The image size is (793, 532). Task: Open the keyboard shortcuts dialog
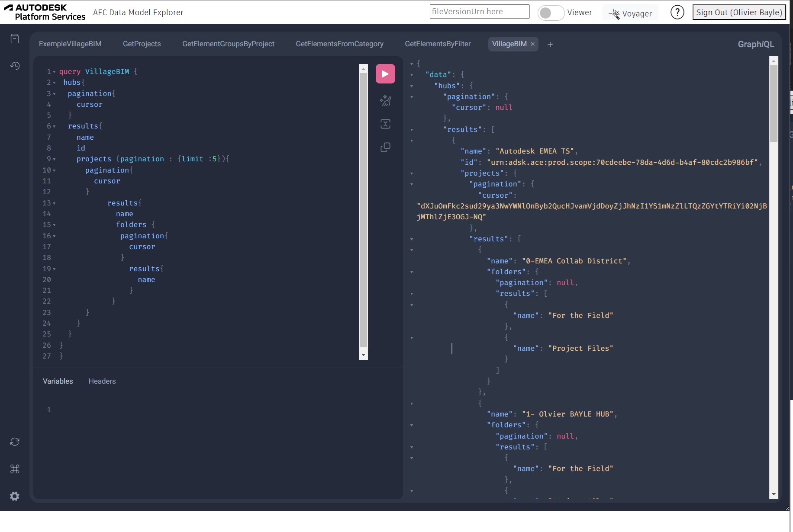click(15, 469)
